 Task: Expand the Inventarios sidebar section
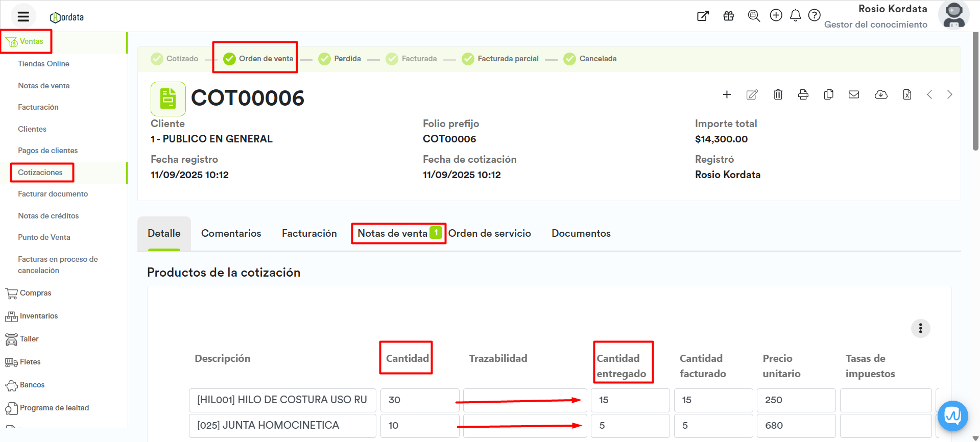pyautogui.click(x=38, y=316)
